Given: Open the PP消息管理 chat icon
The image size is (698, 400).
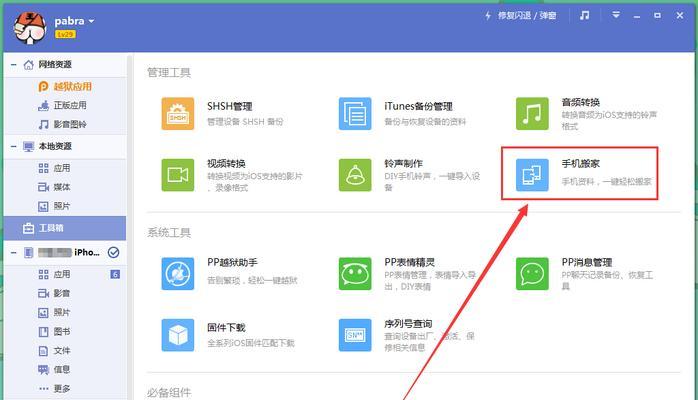Looking at the screenshot, I should (x=532, y=274).
